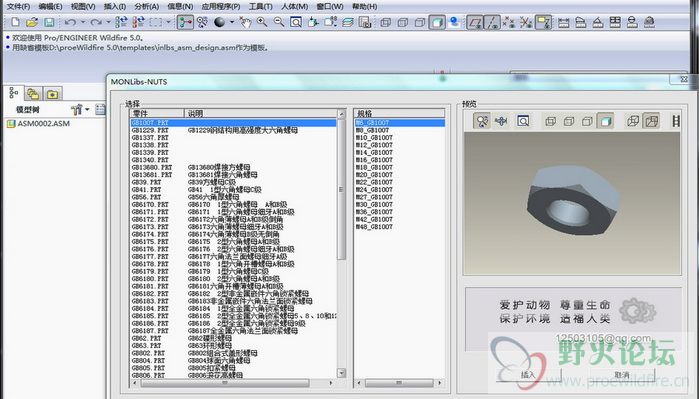Click the parts list vertical scrollbar down arrow
The height and width of the screenshot is (399, 699).
click(341, 372)
